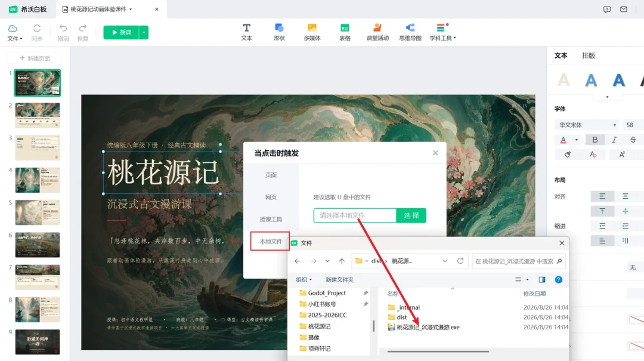Toggle strikethrough S formatting

click(x=633, y=140)
